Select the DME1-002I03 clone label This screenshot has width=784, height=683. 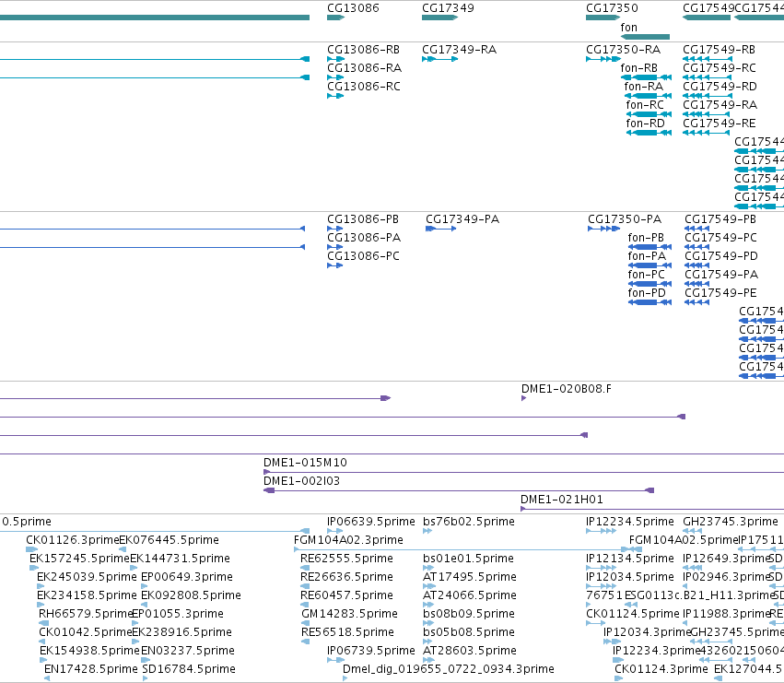(x=302, y=481)
